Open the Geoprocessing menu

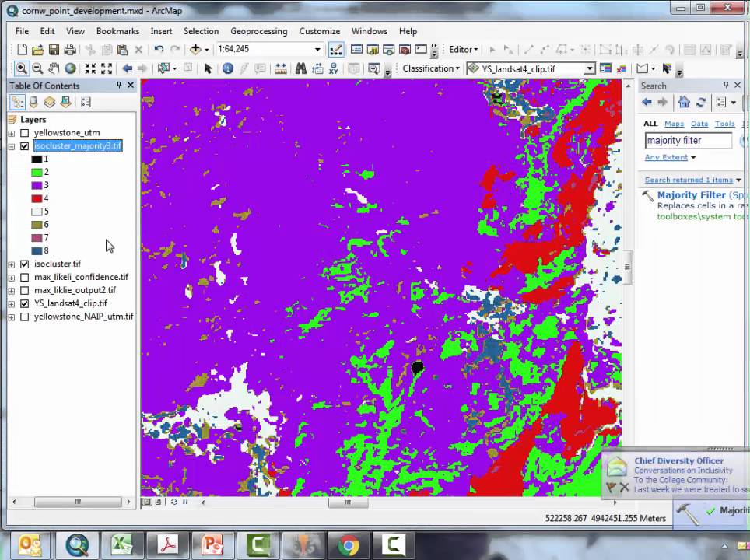tap(259, 31)
